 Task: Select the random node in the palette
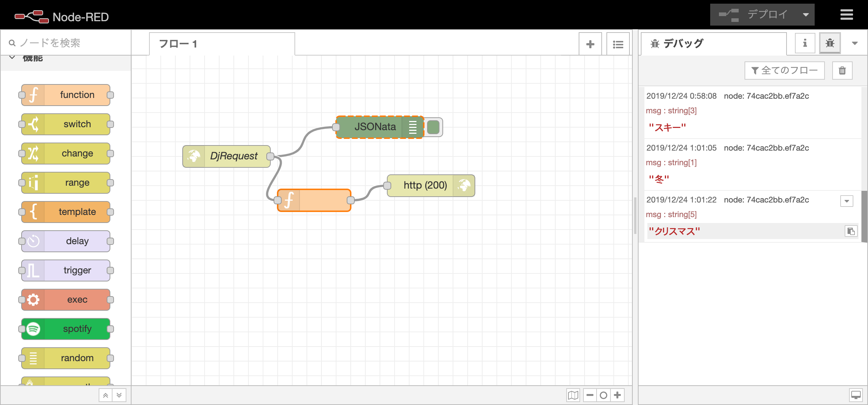[x=66, y=358]
